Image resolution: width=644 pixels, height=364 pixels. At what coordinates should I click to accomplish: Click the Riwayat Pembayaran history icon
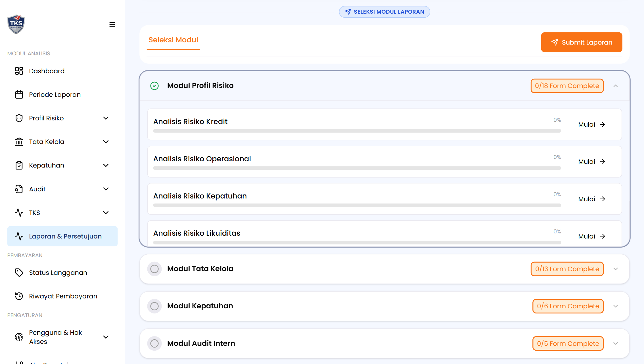click(x=19, y=296)
